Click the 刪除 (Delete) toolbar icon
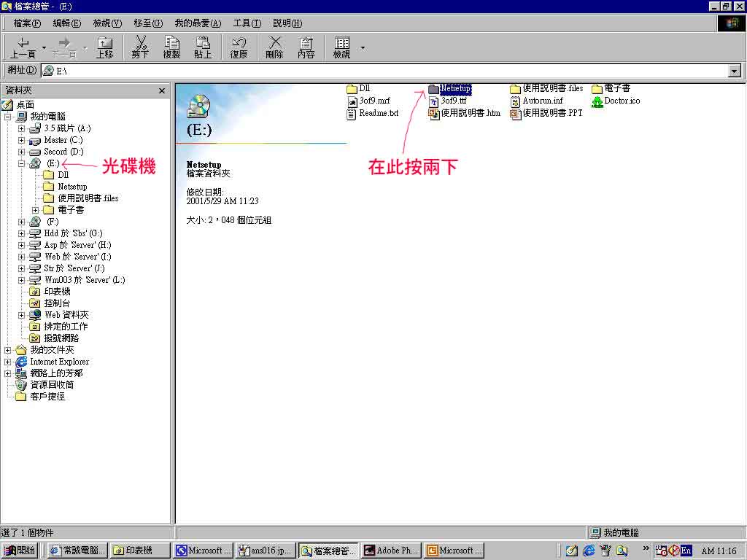The width and height of the screenshot is (747, 560). tap(274, 43)
